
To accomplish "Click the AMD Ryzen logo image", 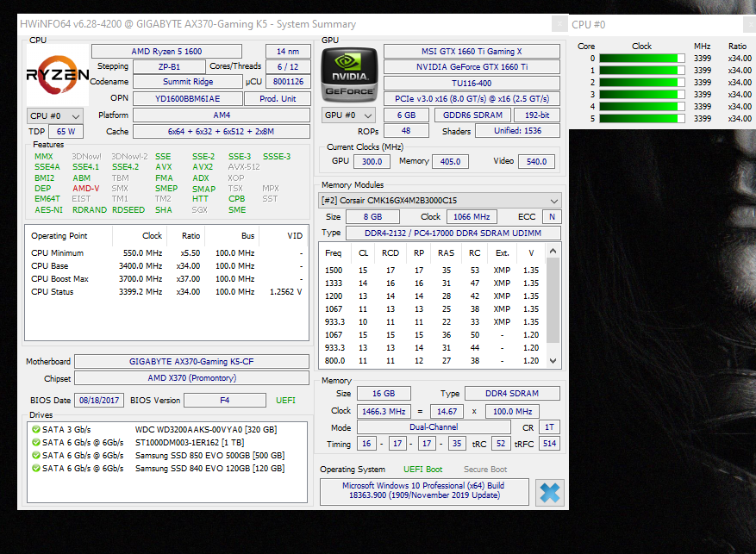I will coord(57,75).
